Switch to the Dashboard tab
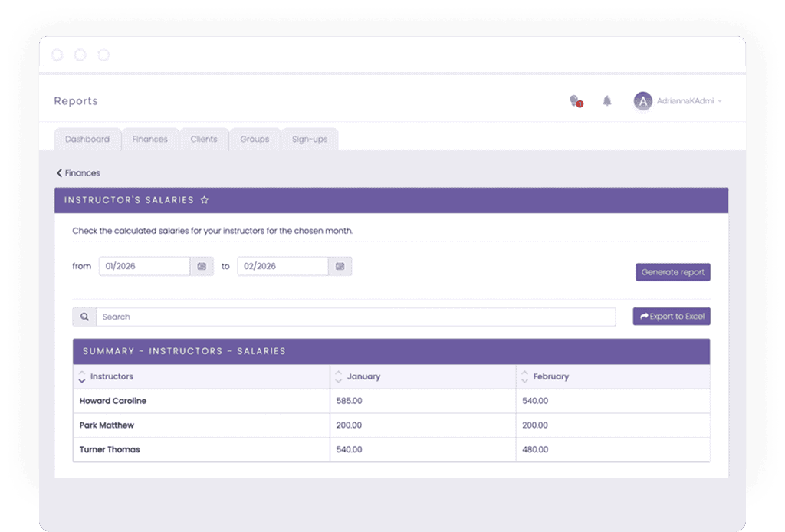This screenshot has width=785, height=532. [87, 140]
